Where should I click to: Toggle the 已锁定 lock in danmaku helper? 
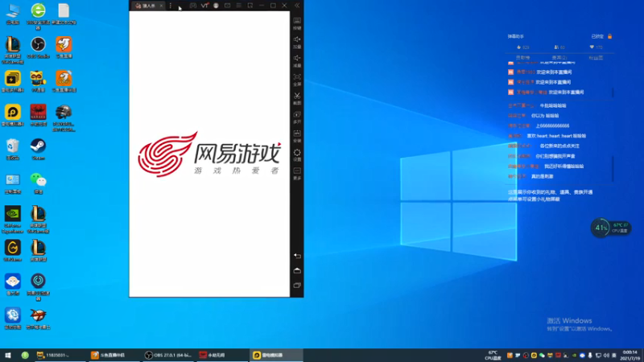(x=601, y=36)
